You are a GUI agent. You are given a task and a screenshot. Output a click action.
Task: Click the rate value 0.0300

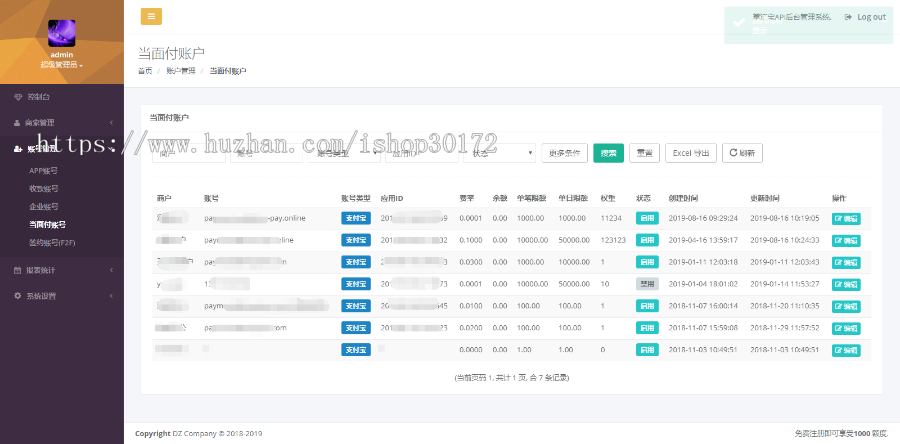point(471,262)
